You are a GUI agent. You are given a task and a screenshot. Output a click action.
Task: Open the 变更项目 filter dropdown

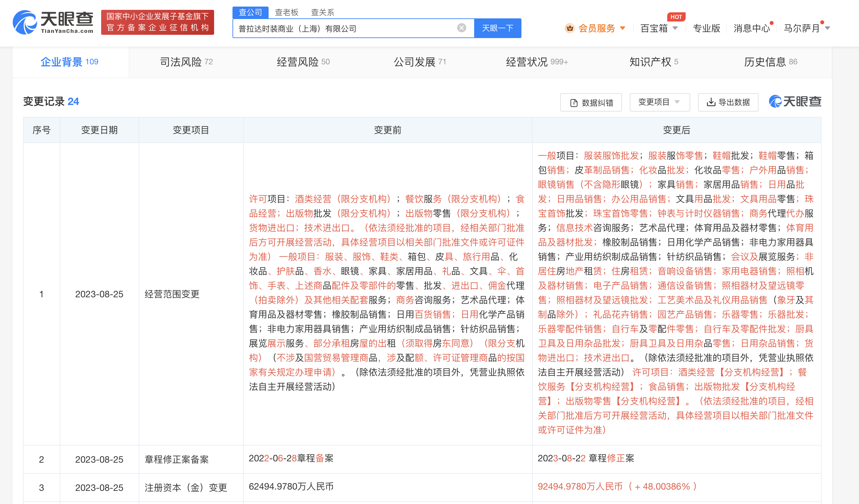pos(660,102)
